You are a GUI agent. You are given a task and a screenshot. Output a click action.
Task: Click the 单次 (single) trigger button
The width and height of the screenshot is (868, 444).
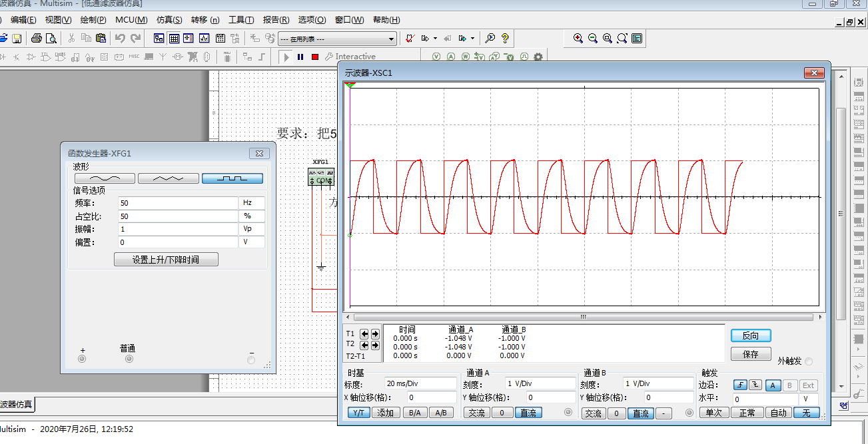click(x=713, y=413)
